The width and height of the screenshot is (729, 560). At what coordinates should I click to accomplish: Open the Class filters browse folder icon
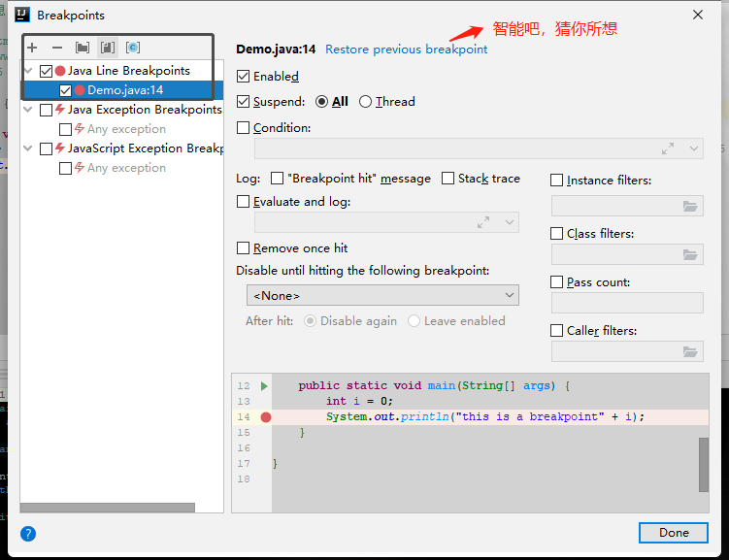coord(690,254)
